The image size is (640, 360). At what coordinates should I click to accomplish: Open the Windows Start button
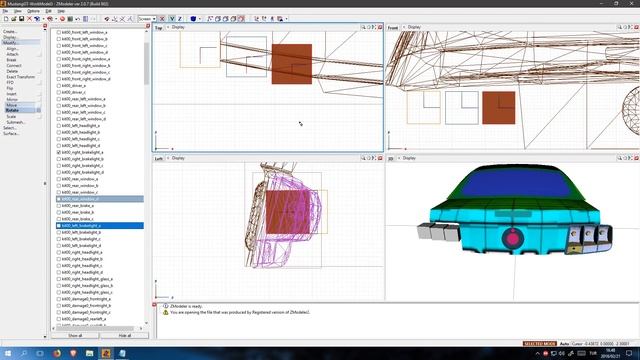click(7, 353)
